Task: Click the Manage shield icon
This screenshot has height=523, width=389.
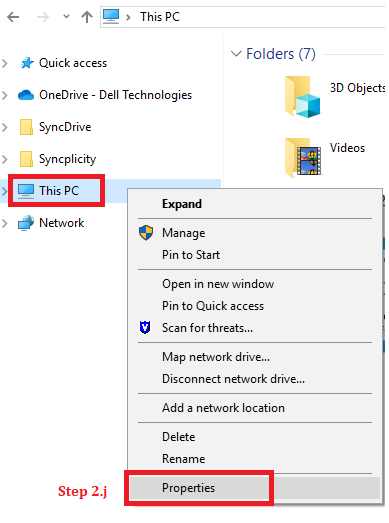Action: (x=146, y=232)
